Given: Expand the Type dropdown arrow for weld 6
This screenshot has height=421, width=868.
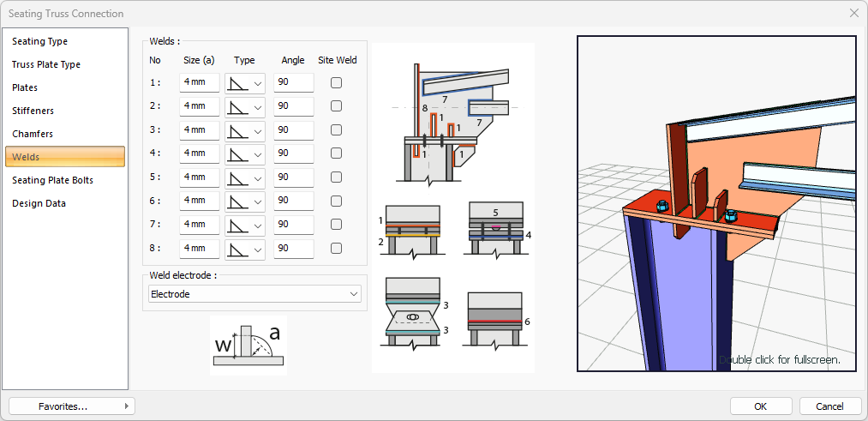Looking at the screenshot, I should [x=259, y=201].
